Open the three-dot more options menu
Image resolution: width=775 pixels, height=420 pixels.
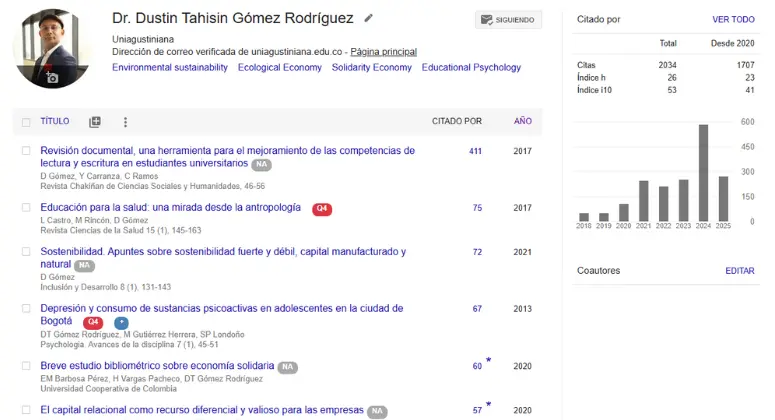(125, 122)
